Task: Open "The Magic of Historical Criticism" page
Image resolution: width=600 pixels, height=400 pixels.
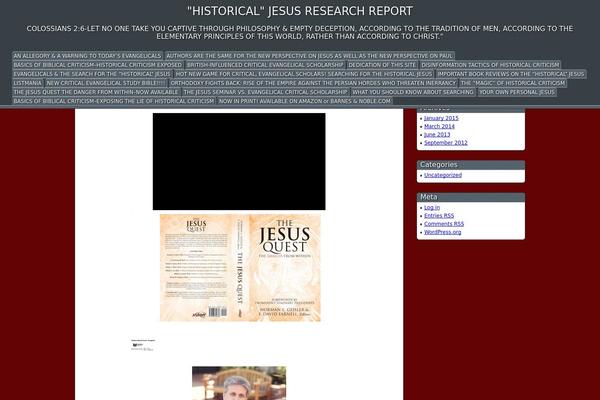Action: coord(513,83)
